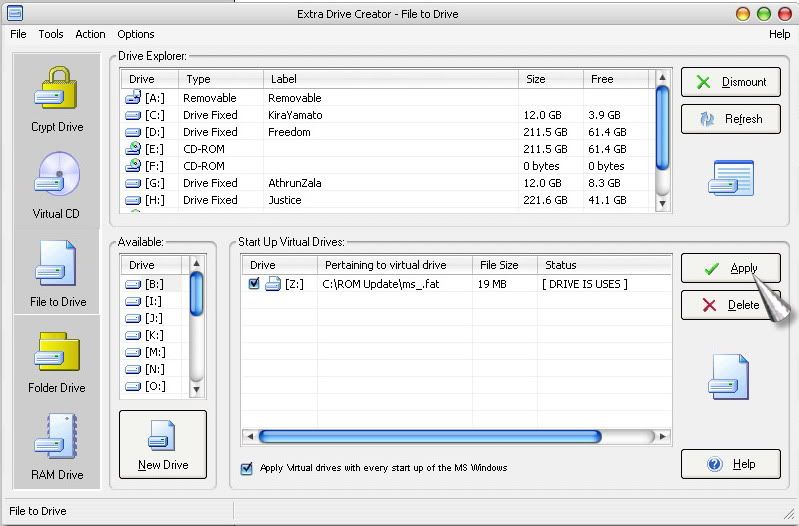Open the RAM Drive section
This screenshot has width=799, height=526.
[57, 445]
